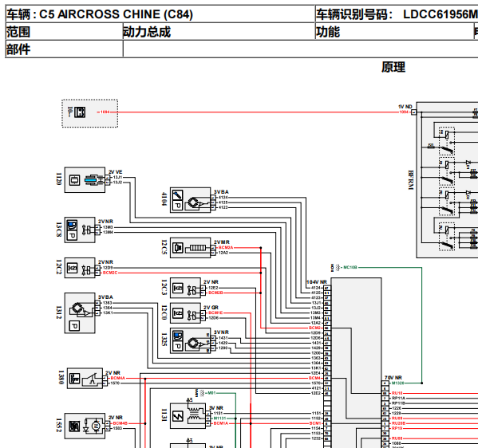The image size is (478, 448).
Task: Select the red BCM4B wire label
Action: pos(120,423)
